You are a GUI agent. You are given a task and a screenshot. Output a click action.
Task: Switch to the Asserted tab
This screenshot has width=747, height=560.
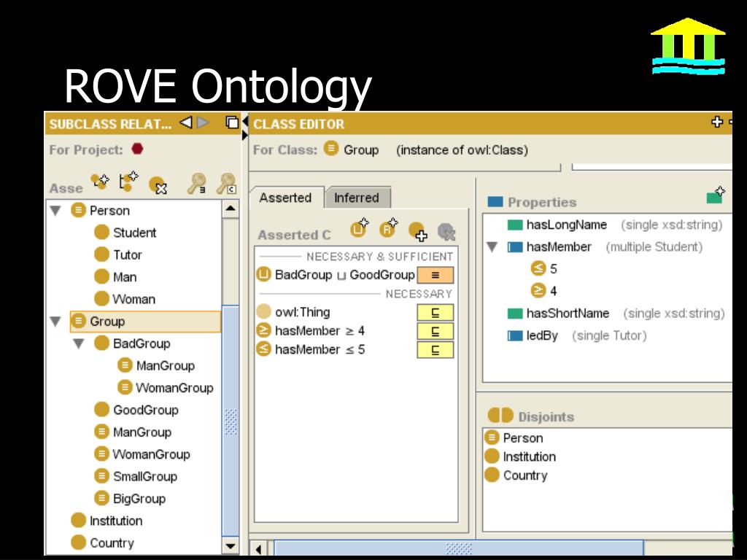pos(286,198)
